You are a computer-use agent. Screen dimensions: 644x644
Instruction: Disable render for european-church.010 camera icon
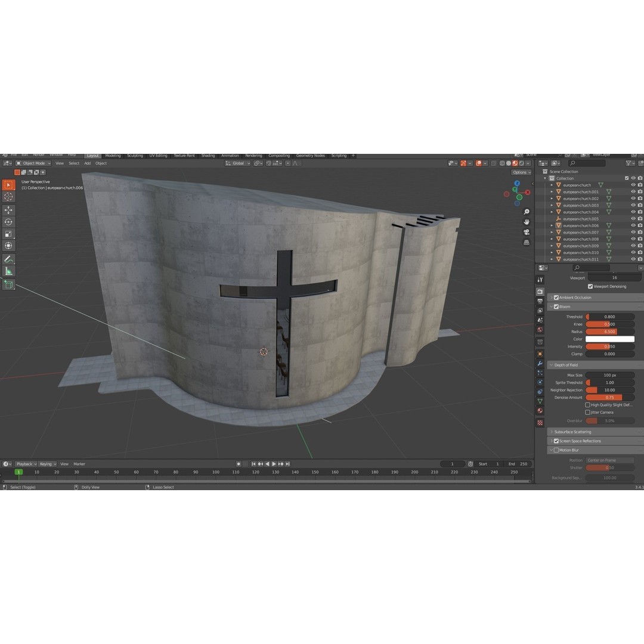(x=640, y=253)
